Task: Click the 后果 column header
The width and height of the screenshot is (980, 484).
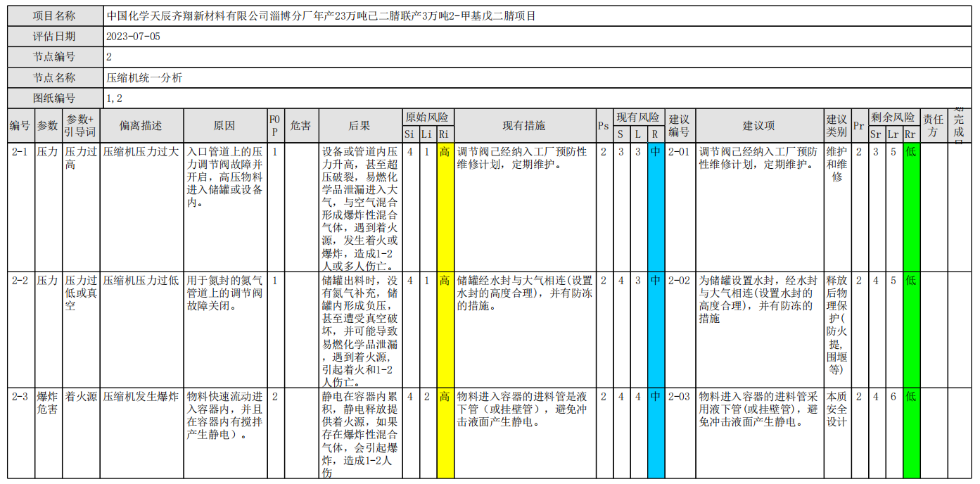Action: (359, 126)
